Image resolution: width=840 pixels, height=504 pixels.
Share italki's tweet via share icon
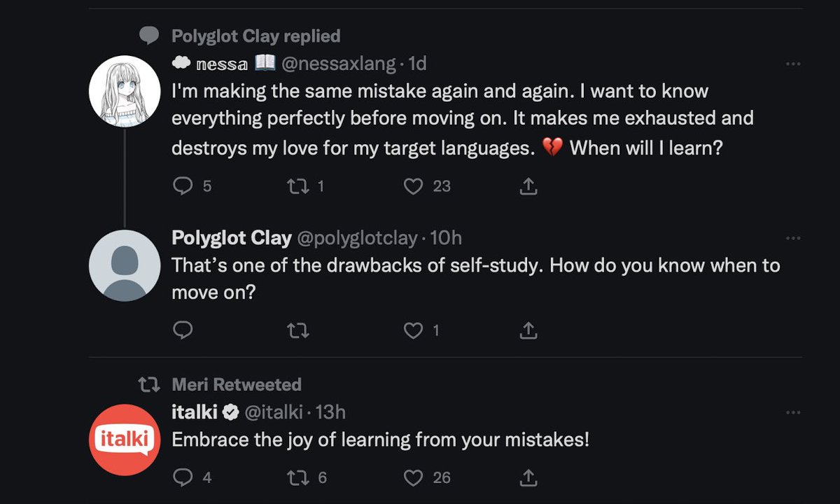[528, 477]
